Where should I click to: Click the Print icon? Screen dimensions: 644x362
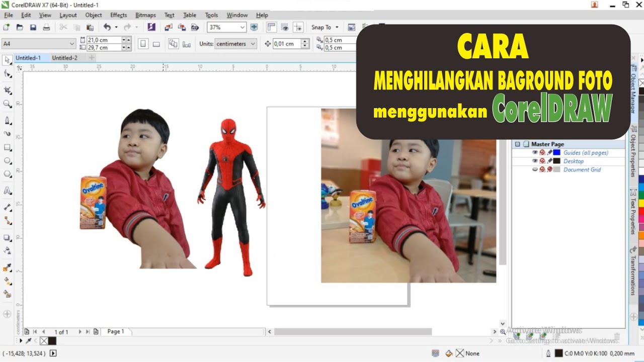click(46, 27)
